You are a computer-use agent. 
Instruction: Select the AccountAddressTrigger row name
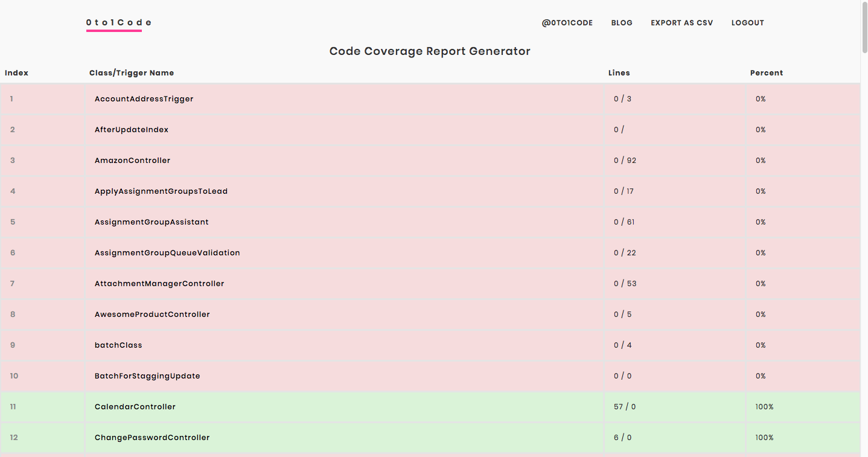click(x=144, y=99)
